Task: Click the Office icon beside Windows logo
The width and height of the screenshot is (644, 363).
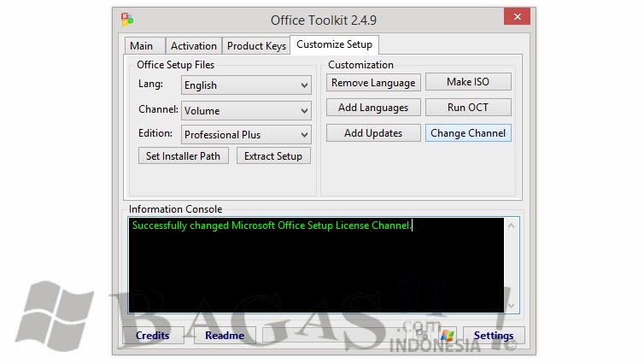Action: 422,335
